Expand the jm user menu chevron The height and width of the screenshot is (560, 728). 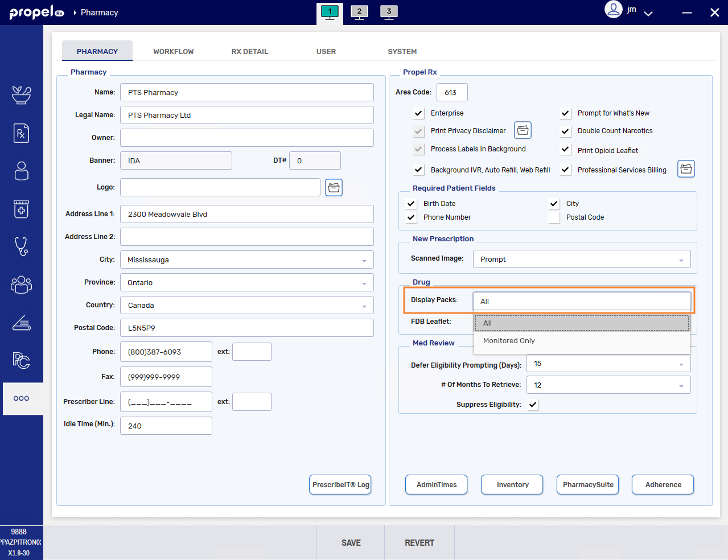pyautogui.click(x=648, y=13)
